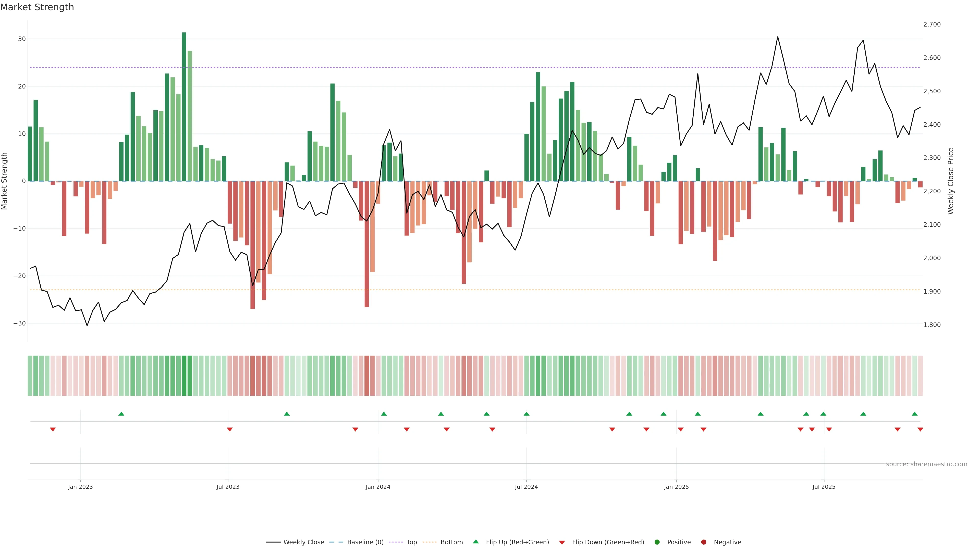The width and height of the screenshot is (980, 551).
Task: Click the rightmost green flip-up triangle marker
Action: (915, 414)
